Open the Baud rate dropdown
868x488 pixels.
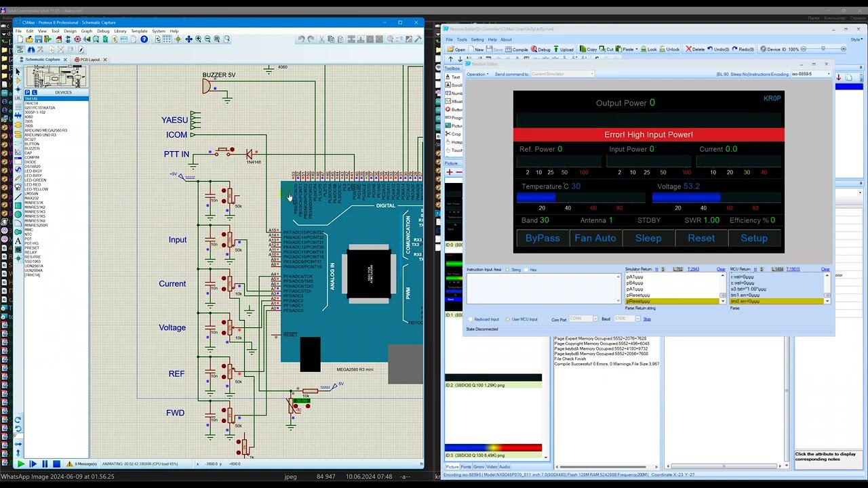point(637,319)
